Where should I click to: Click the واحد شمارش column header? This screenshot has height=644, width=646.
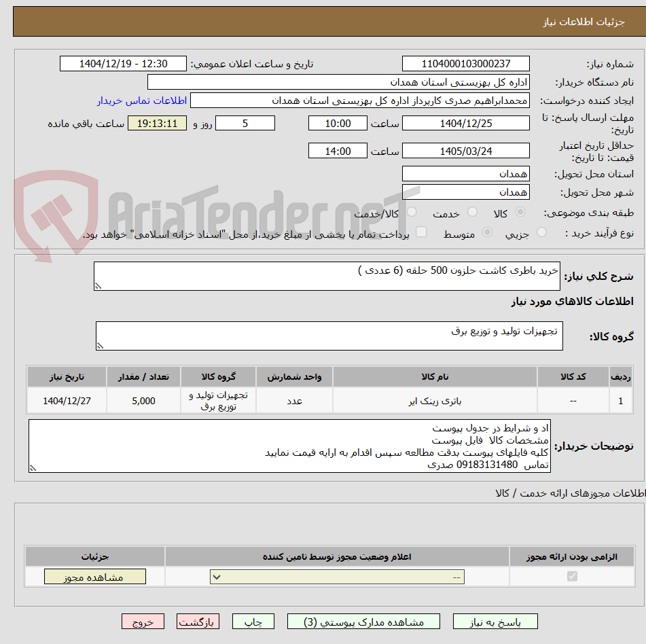pos(294,376)
